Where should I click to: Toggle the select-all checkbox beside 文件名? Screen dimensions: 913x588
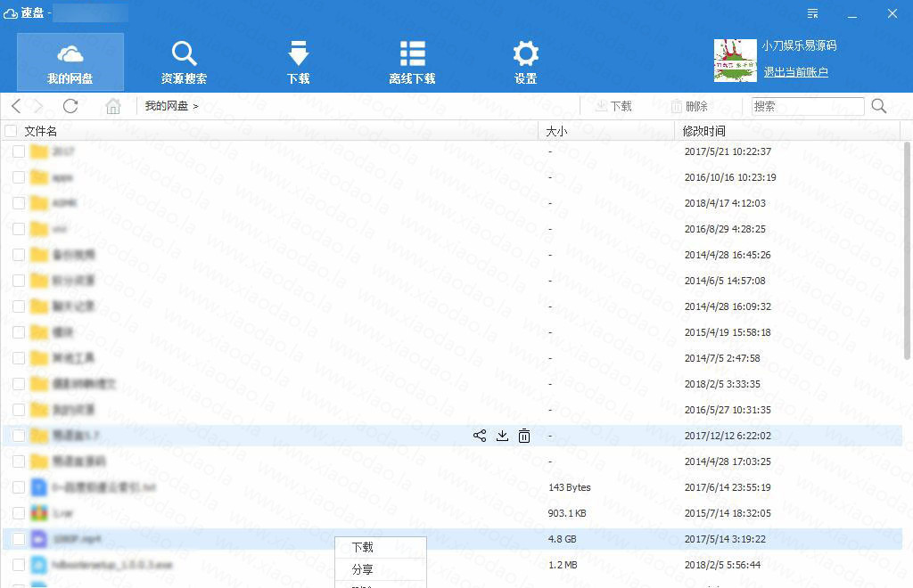tap(11, 131)
